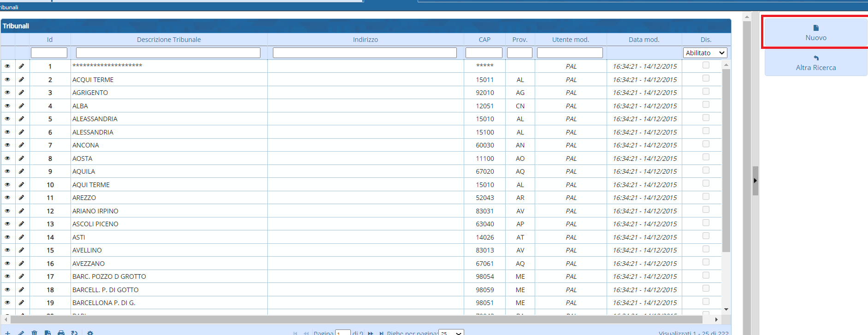The height and width of the screenshot is (335, 868).
Task: Open the Abilitato filter dropdown
Action: [x=705, y=53]
